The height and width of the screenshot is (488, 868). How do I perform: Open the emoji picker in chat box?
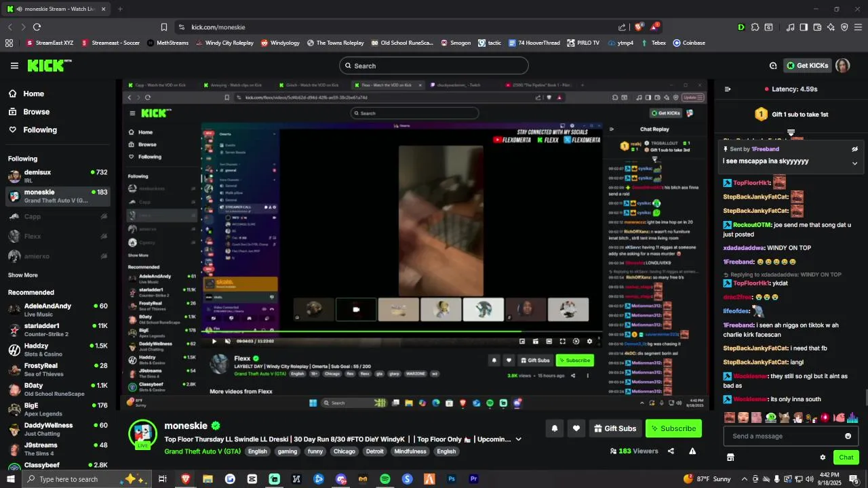tap(848, 436)
